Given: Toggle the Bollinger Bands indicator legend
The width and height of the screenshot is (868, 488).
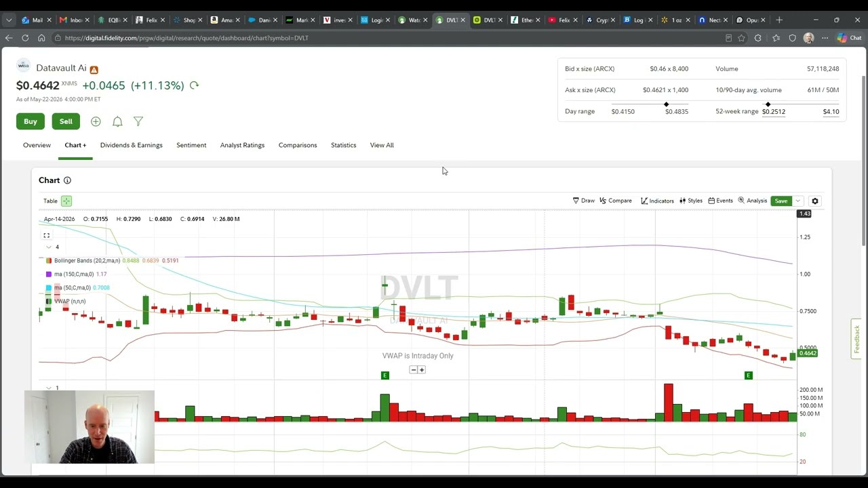Looking at the screenshot, I should [x=87, y=260].
